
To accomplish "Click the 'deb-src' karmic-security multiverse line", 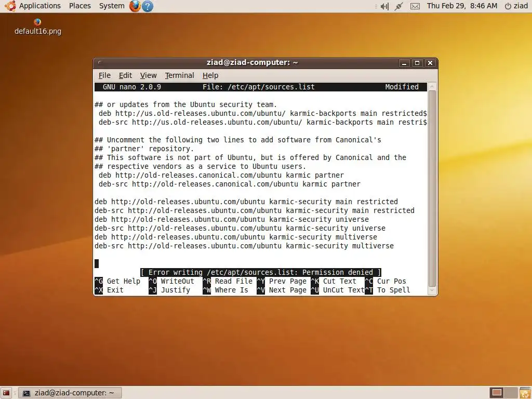I will pos(244,246).
